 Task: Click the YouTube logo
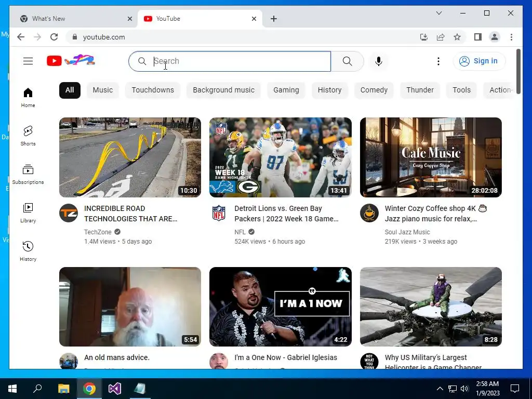tap(71, 61)
